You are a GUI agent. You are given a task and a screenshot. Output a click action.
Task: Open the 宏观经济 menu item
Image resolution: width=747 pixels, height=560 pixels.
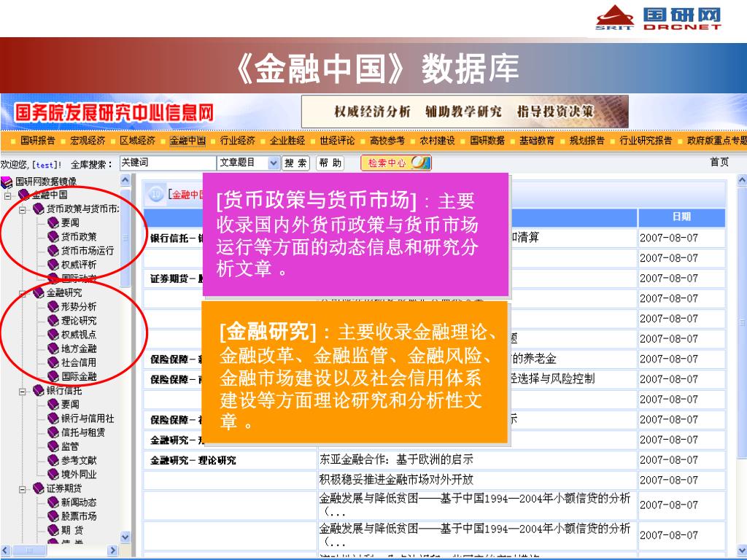[x=88, y=141]
